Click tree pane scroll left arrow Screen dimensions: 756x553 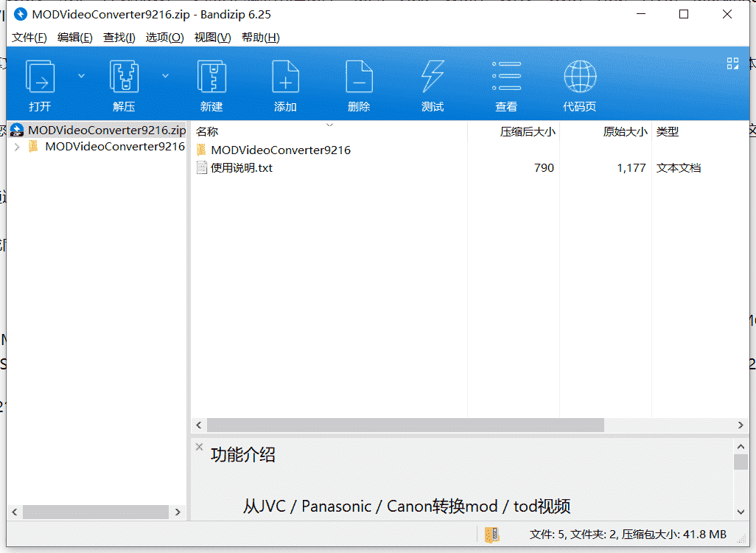point(15,512)
